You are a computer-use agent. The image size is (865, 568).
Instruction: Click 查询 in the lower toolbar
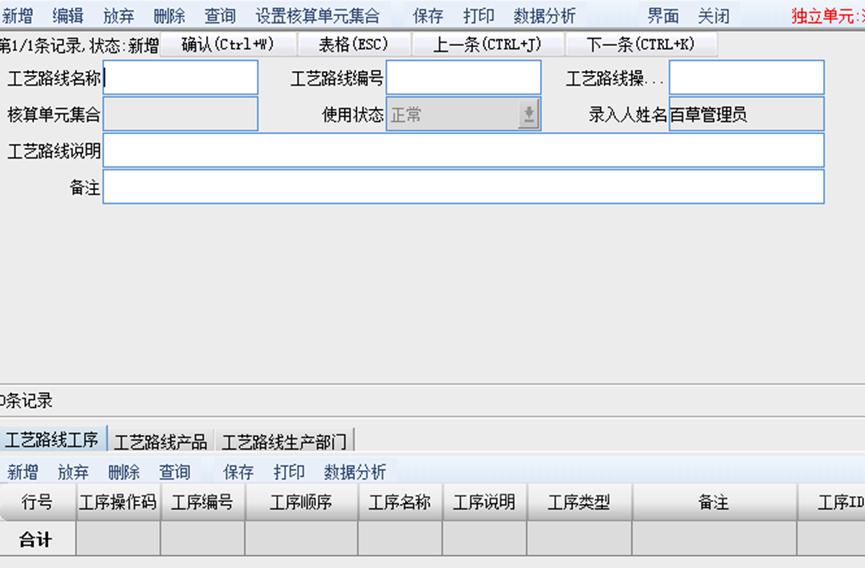pyautogui.click(x=174, y=472)
